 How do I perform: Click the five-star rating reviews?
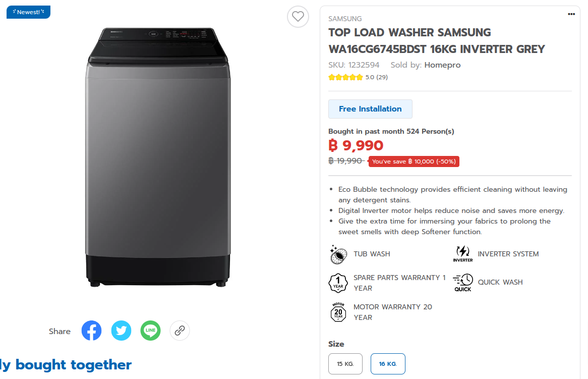(x=358, y=77)
